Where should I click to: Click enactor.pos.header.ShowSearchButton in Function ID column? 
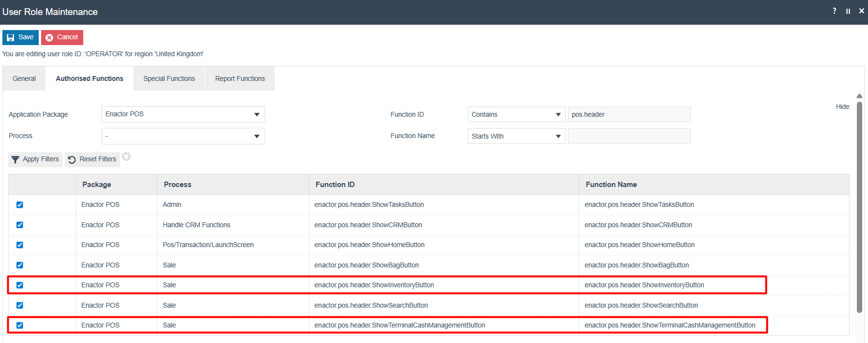371,305
